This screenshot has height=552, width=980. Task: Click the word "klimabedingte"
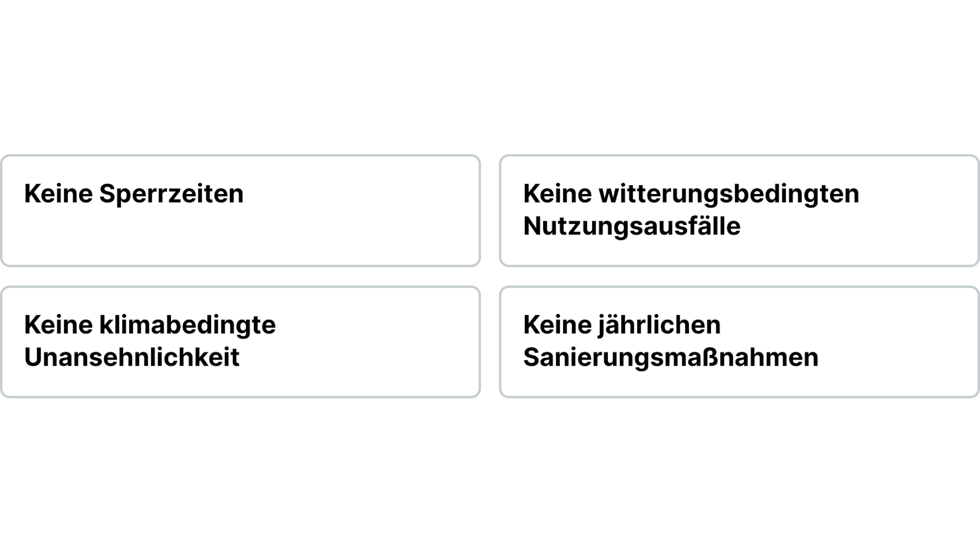coord(187,325)
